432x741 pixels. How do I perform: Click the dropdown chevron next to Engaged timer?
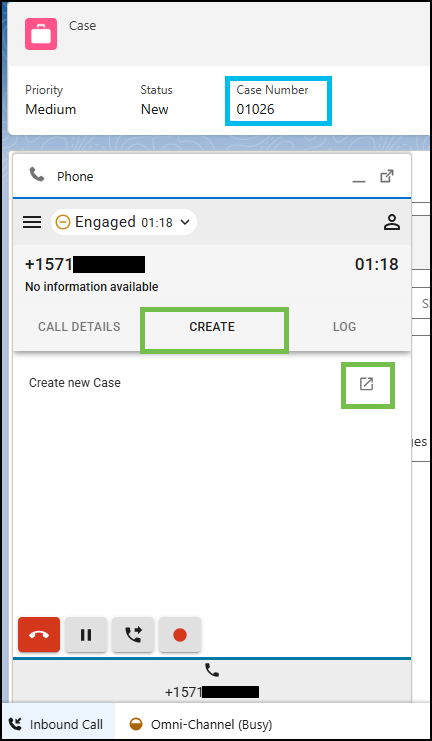point(185,222)
